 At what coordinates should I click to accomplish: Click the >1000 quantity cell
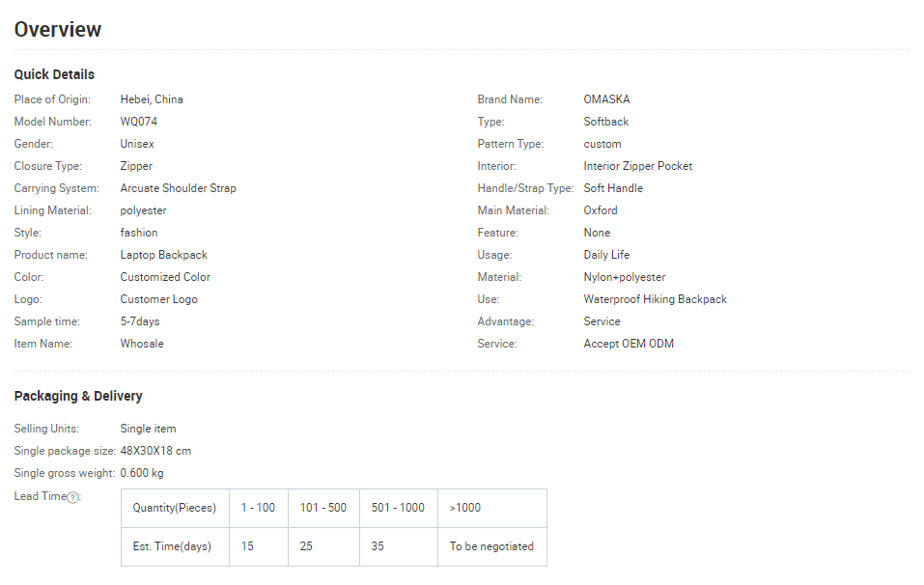point(492,508)
